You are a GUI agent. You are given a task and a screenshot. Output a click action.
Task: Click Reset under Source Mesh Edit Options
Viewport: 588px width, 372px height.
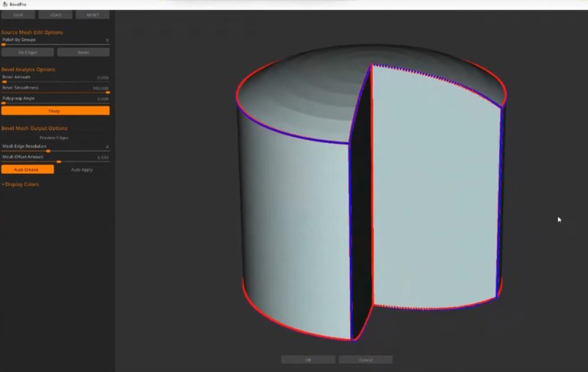tap(83, 52)
